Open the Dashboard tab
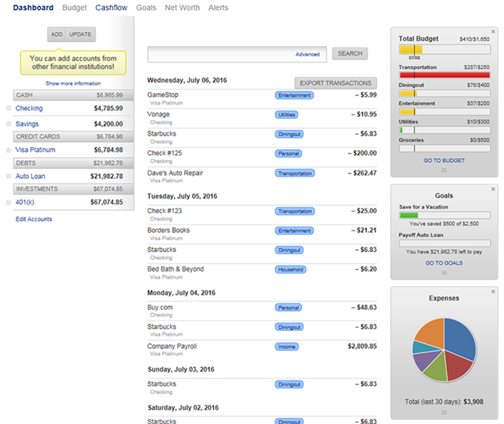The width and height of the screenshot is (504, 424). pos(33,8)
